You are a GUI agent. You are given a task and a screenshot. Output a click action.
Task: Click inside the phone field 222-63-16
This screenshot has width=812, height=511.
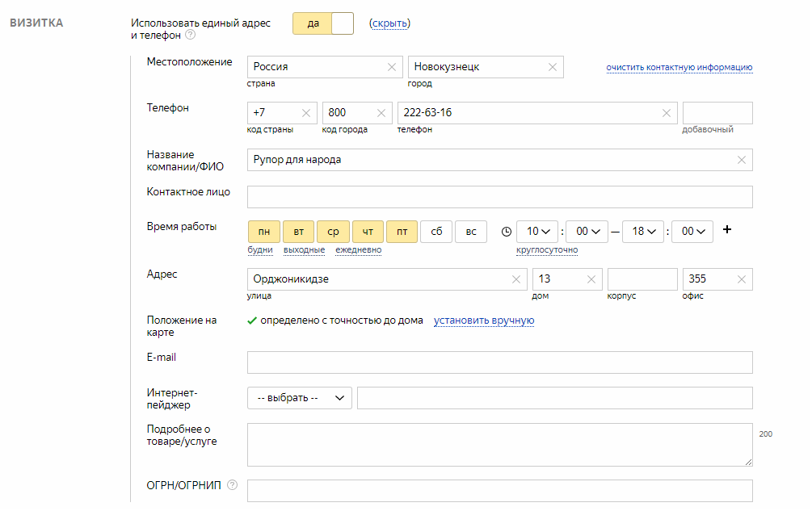pos(537,113)
